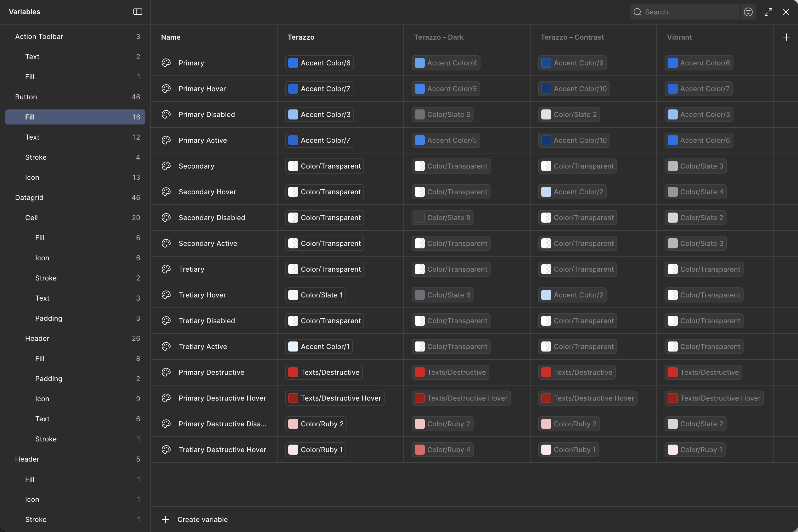Click Color/Slate 2 for Primary Disabled Contrast
The image size is (798, 532).
point(569,114)
